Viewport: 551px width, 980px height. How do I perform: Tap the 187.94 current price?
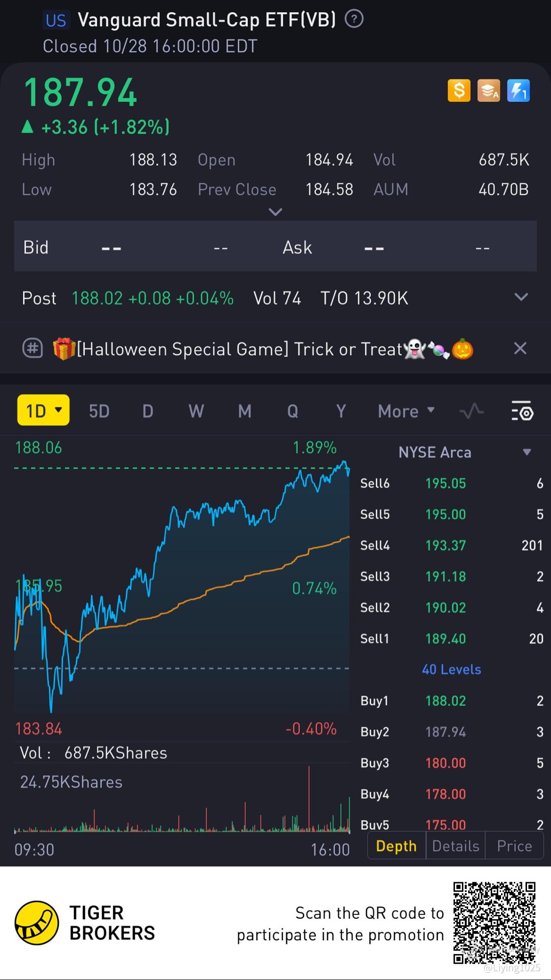tap(81, 92)
